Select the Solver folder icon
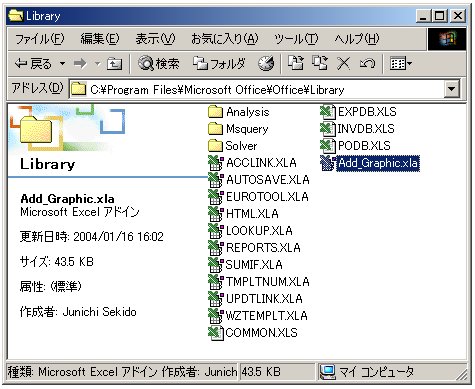Image resolution: width=475 pixels, height=389 pixels. pos(215,146)
